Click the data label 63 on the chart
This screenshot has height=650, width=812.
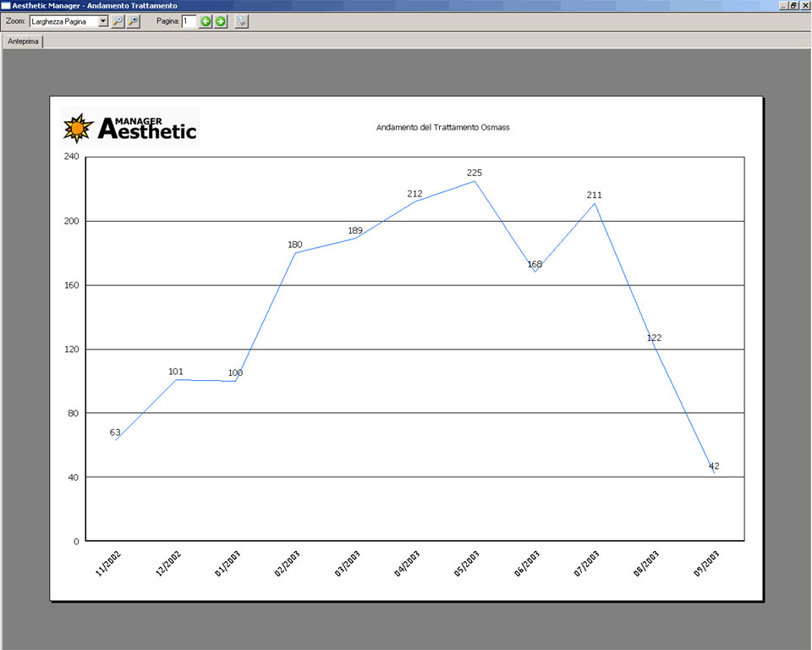(115, 432)
